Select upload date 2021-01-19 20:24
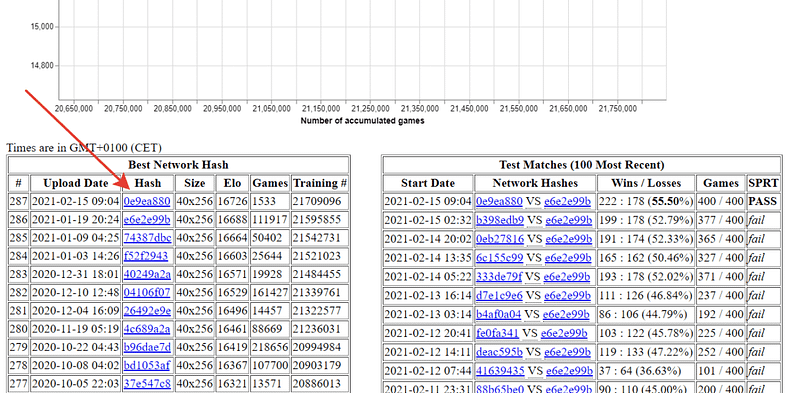Viewport: 788px width, 393px height. (x=75, y=220)
